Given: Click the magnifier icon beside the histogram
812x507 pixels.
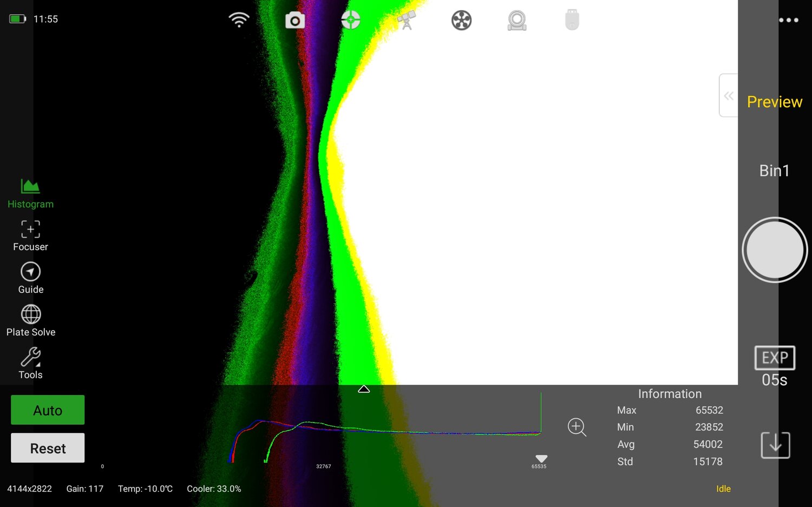Looking at the screenshot, I should pos(577,427).
